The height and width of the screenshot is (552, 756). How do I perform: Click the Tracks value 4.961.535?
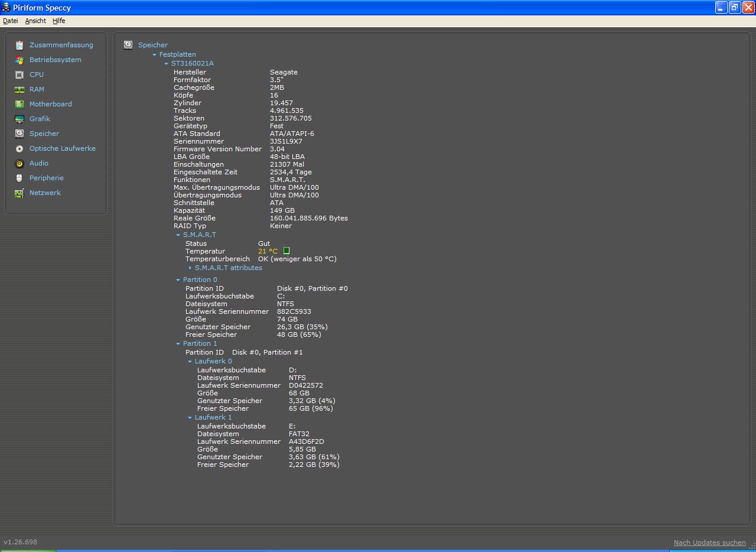pos(286,111)
